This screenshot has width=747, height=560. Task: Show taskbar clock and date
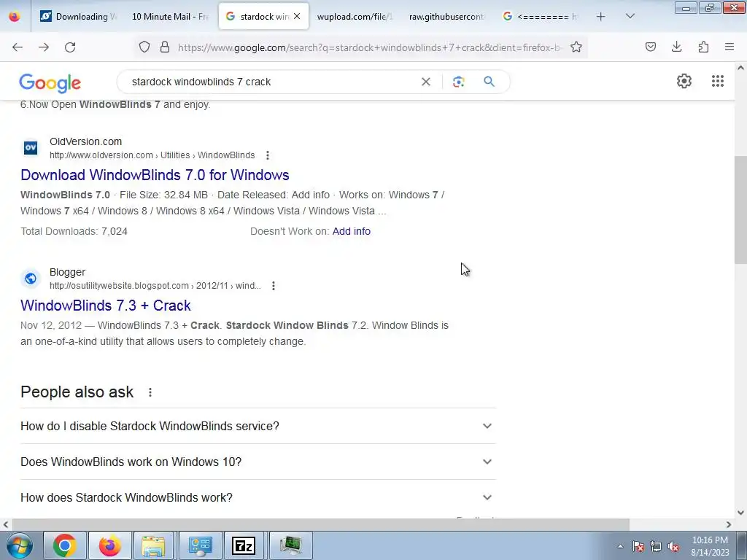point(710,546)
